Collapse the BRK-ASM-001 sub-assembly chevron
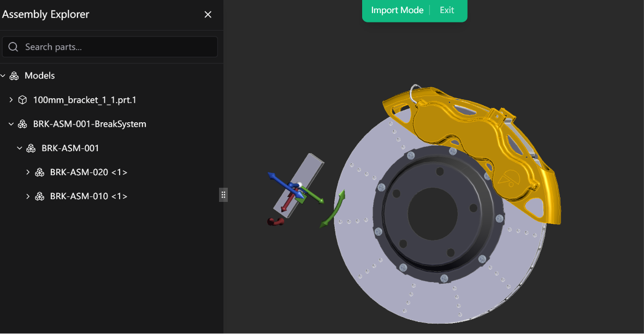Image resolution: width=644 pixels, height=334 pixels. [19, 148]
